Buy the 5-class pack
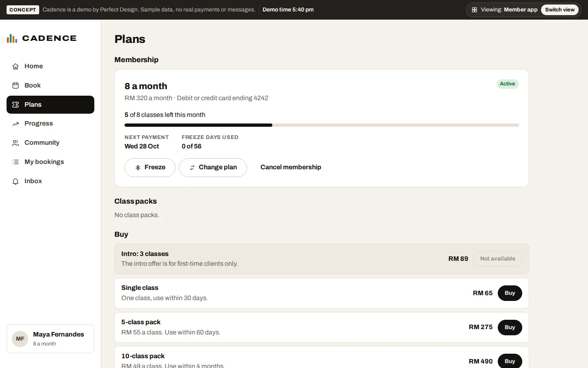The height and width of the screenshot is (368, 588). pos(510,328)
